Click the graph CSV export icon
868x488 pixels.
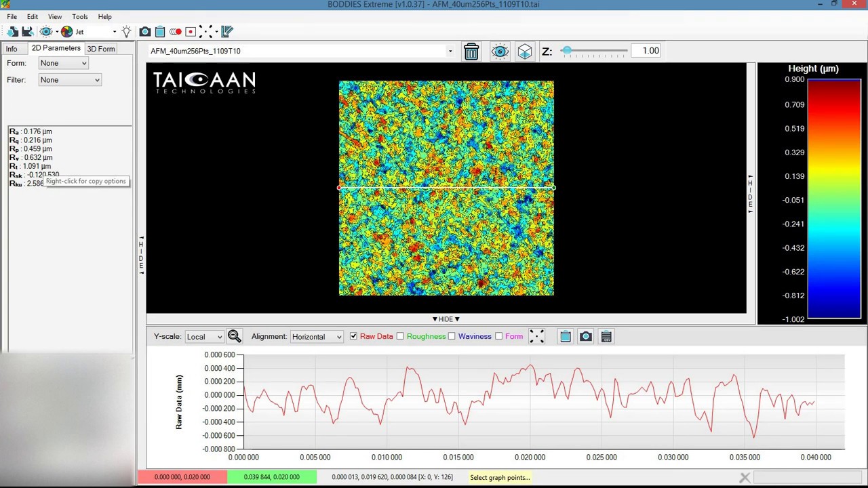pyautogui.click(x=606, y=336)
